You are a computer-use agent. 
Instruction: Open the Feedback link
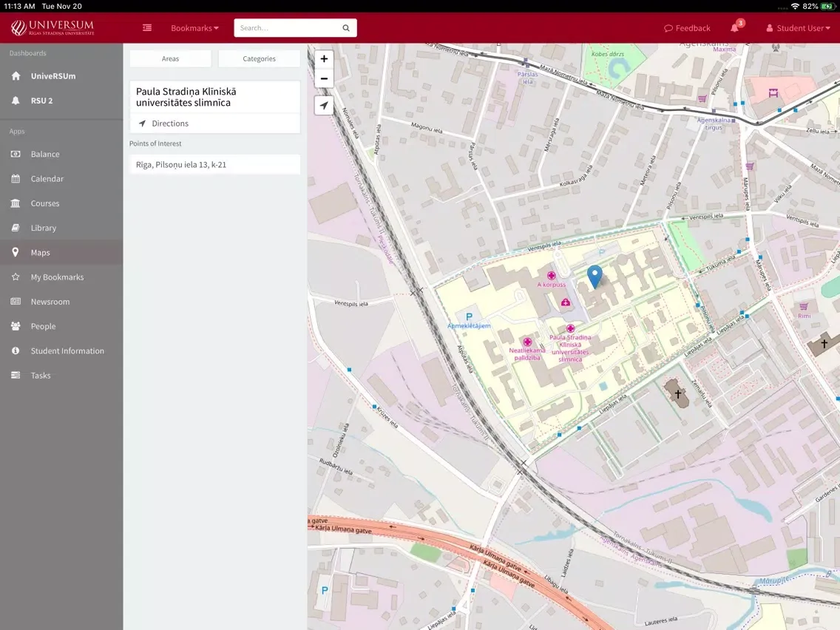tap(687, 28)
